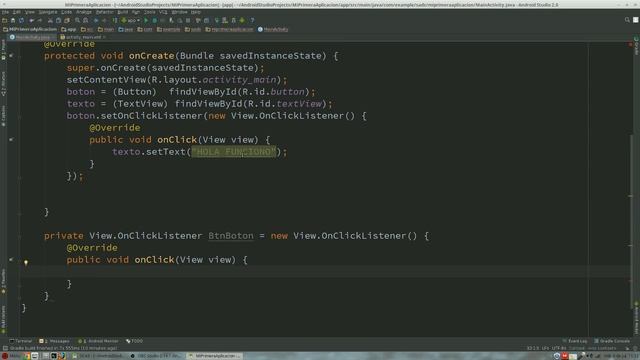Open the Build Variants side panel
Viewport: 640px width, 360px height.
[4, 320]
